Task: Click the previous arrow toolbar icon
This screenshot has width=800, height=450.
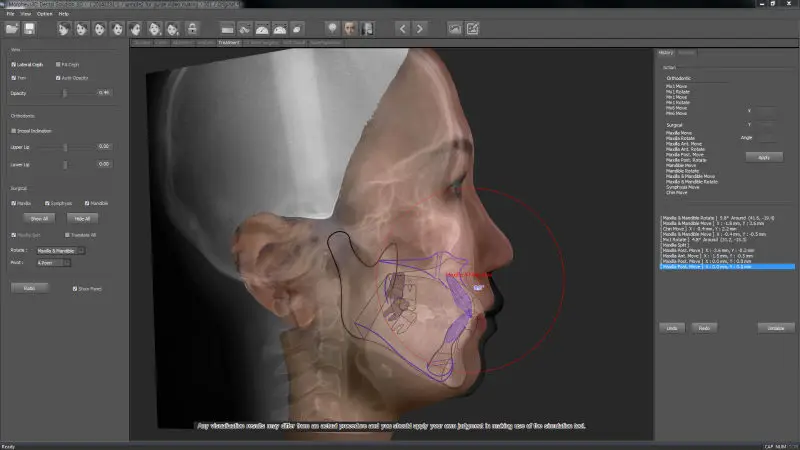Action: (401, 28)
